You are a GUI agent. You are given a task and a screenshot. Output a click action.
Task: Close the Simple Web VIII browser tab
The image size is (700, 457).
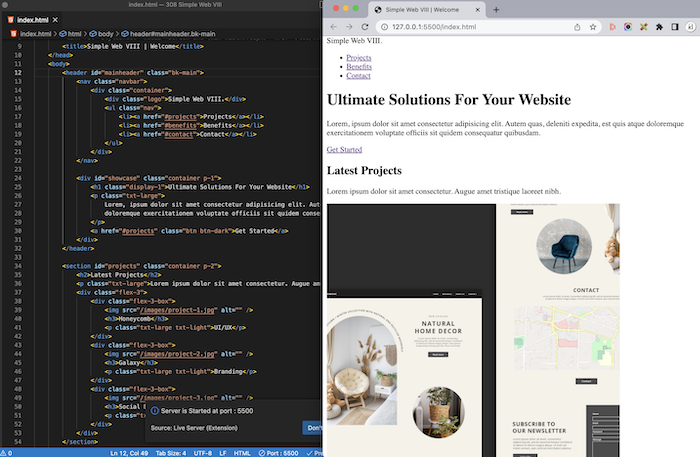[477, 10]
